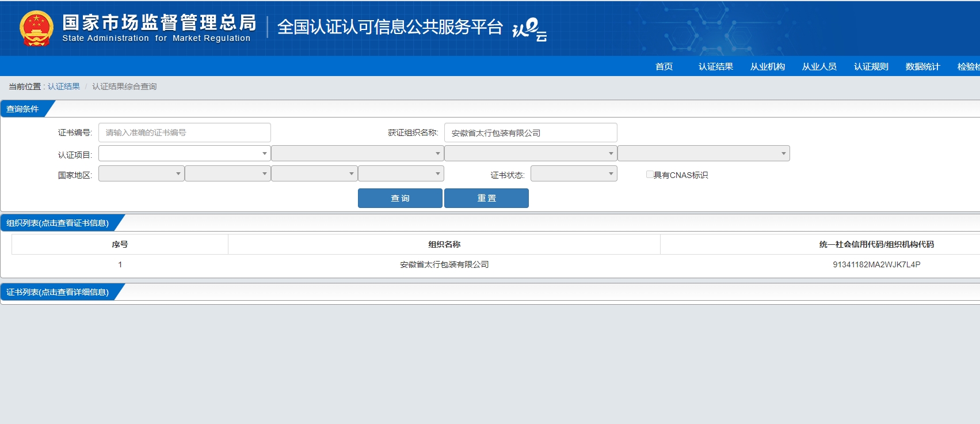This screenshot has width=980, height=424.
Task: Click into the 获证组织名称 text field
Action: coord(531,132)
